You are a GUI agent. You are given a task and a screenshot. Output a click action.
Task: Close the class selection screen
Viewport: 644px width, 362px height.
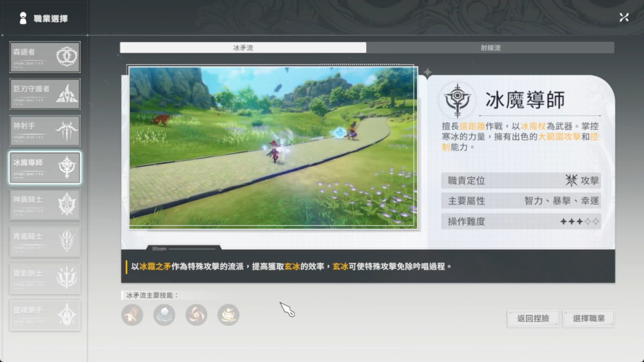(624, 18)
